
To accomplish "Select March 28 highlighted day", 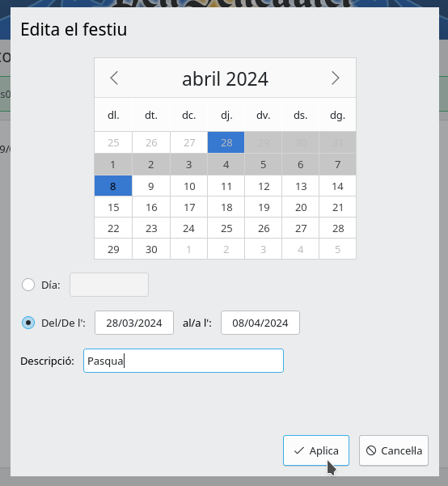I will (226, 142).
